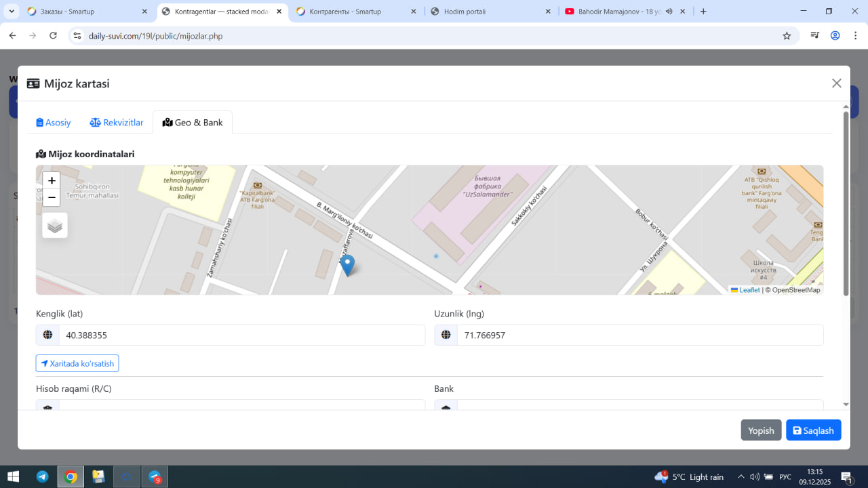Open Chrome profile avatar menu
Viewport: 868px width, 488px height.
click(835, 36)
